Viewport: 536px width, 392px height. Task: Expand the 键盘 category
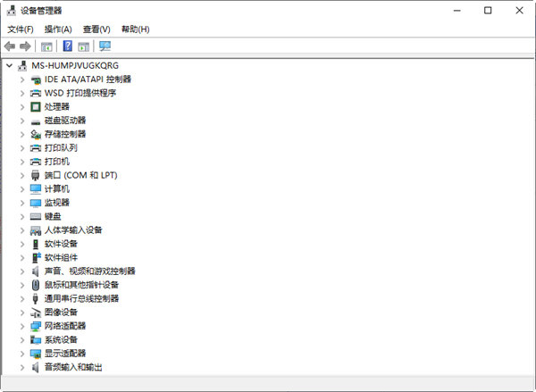[x=22, y=216]
